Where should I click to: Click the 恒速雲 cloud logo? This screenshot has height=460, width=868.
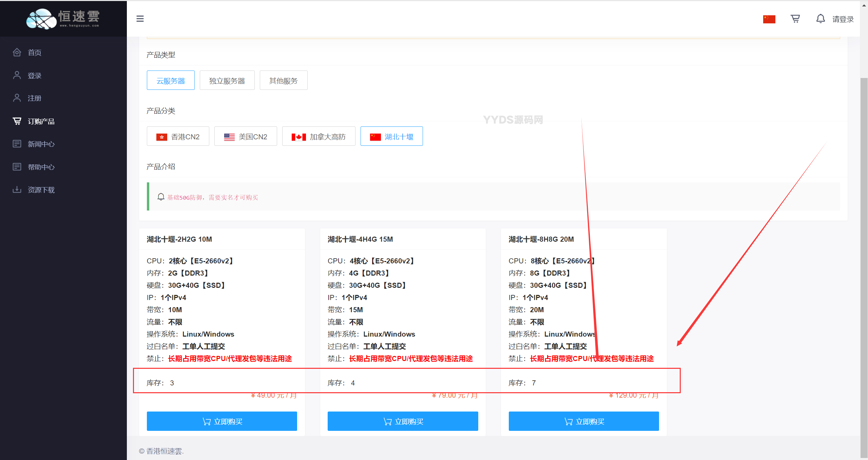(63, 19)
